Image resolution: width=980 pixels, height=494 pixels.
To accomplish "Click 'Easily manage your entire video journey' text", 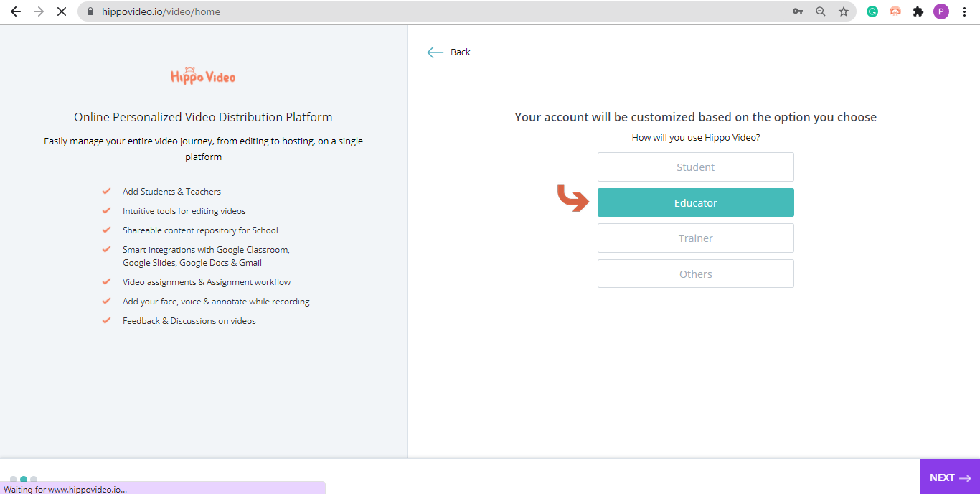I will click(203, 149).
